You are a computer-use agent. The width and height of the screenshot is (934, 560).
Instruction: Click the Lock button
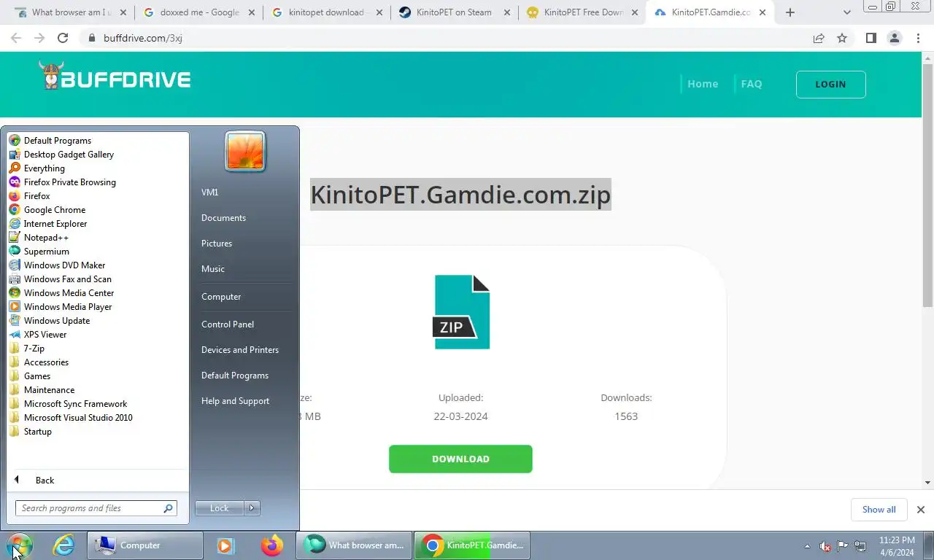220,508
